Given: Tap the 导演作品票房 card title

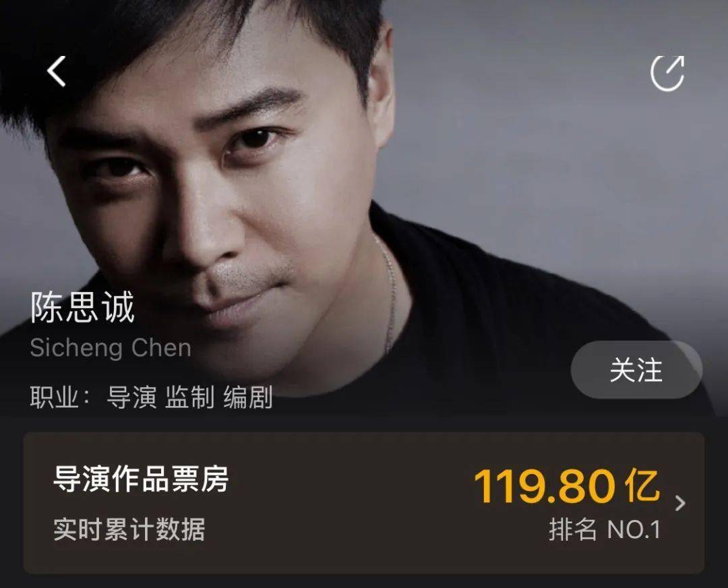Looking at the screenshot, I should pyautogui.click(x=141, y=479).
